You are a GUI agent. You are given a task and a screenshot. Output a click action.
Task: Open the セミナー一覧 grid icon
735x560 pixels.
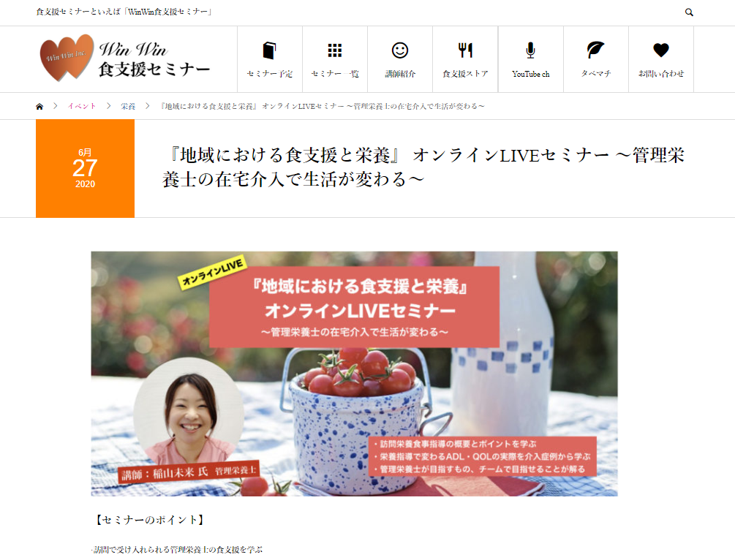pyautogui.click(x=335, y=50)
